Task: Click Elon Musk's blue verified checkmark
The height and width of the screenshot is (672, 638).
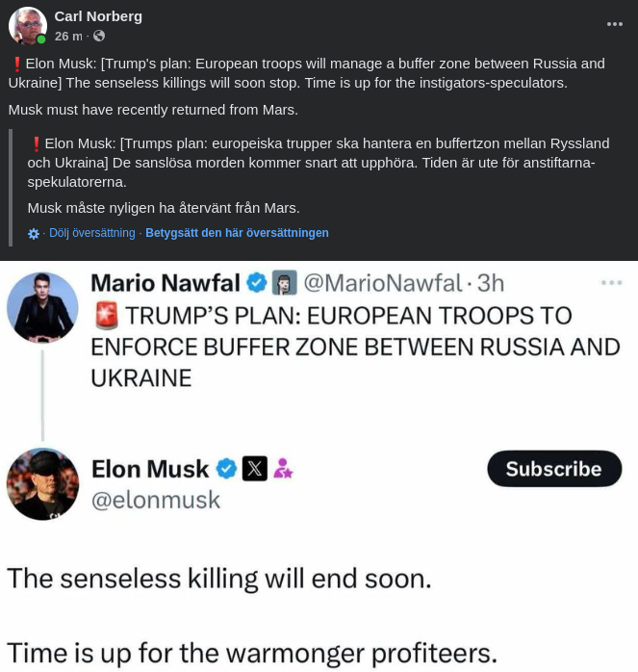Action: tap(226, 469)
